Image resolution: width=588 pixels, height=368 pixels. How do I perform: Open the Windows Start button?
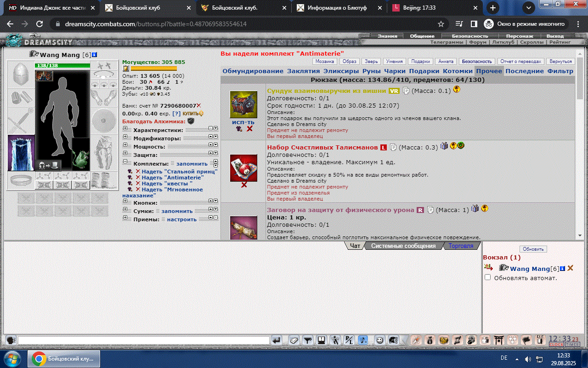click(12, 358)
